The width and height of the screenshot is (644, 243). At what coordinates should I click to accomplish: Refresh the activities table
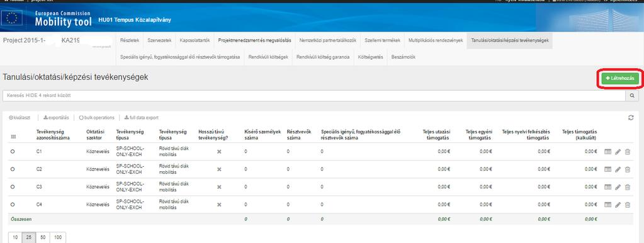pyautogui.click(x=630, y=118)
